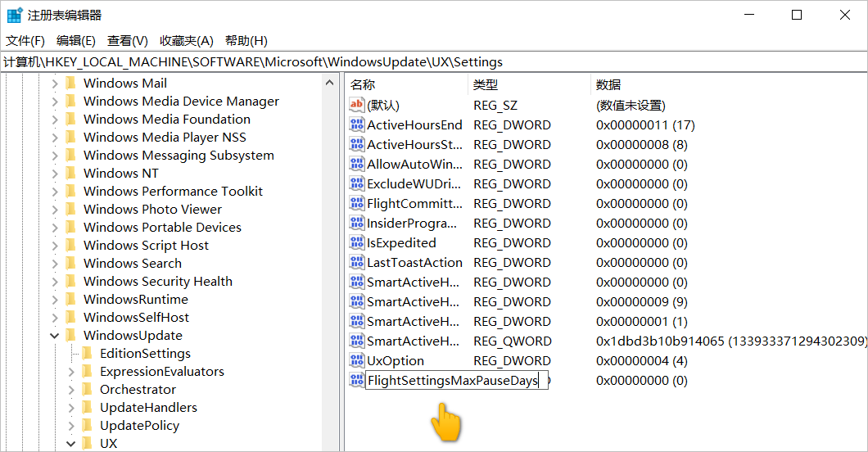Collapse the UX key arrow
868x452 pixels.
click(x=71, y=444)
